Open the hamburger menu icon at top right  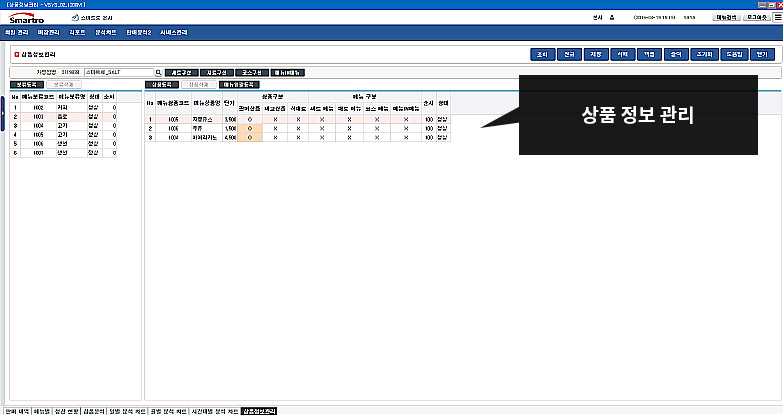pos(778,17)
